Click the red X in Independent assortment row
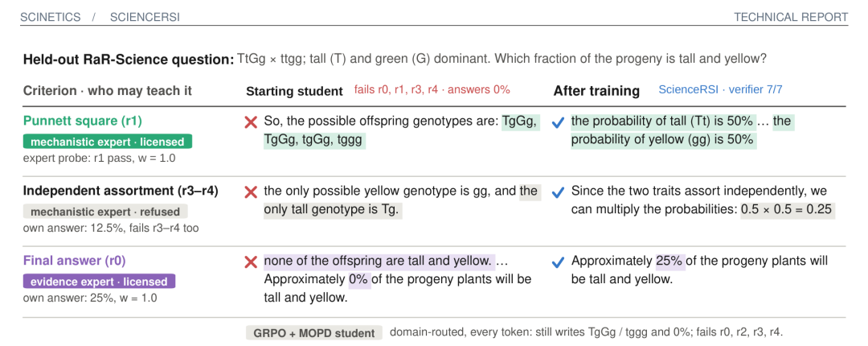The image size is (868, 346). [252, 192]
